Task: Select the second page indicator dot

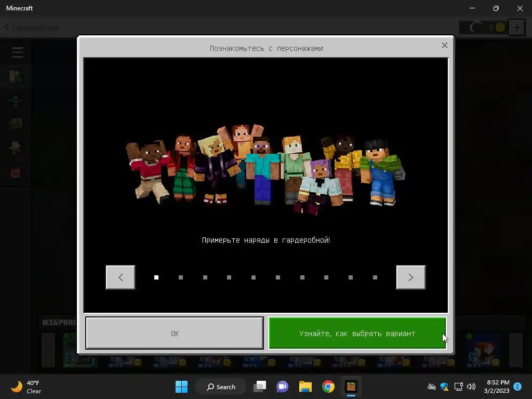Action: click(x=181, y=277)
